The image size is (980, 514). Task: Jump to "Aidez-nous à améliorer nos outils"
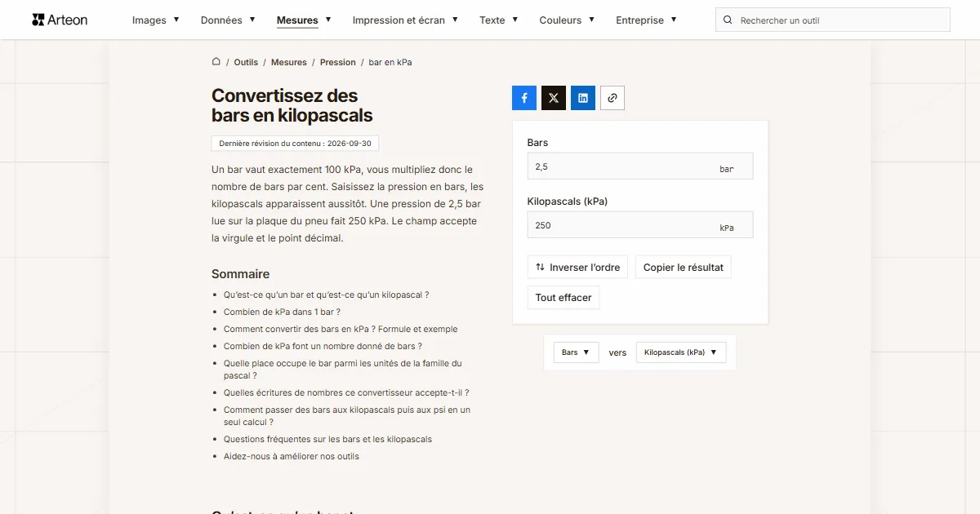[292, 456]
